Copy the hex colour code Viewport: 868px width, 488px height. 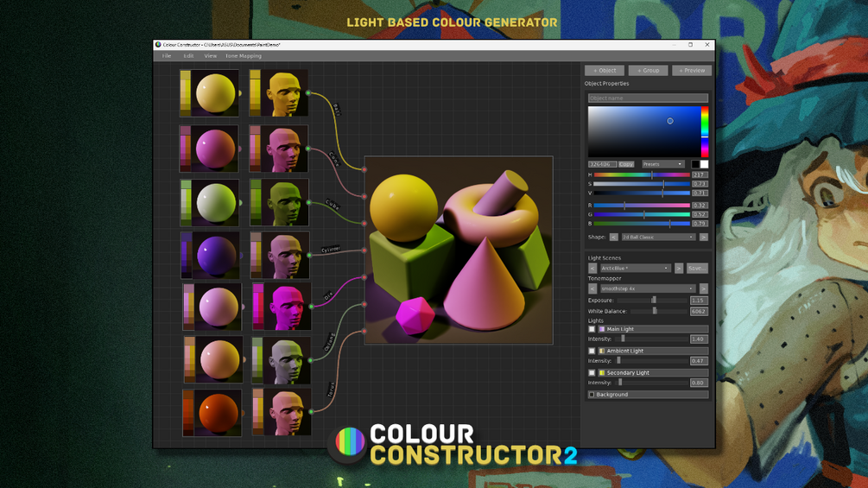click(x=626, y=164)
